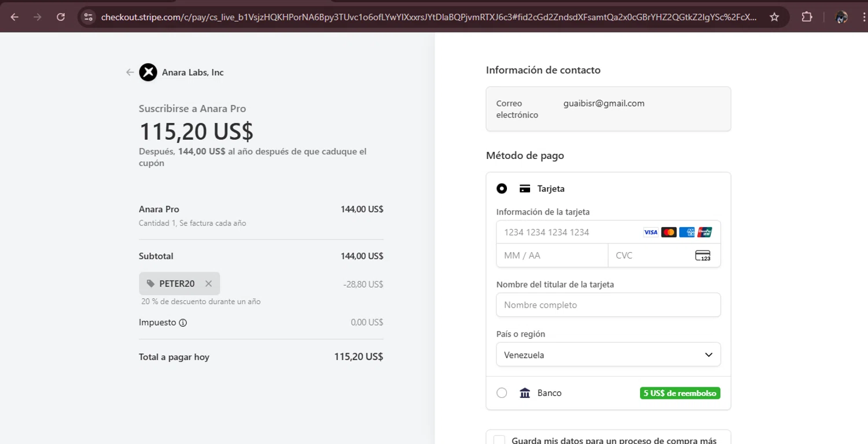Click the tag icon on PETER20 coupon
868x444 pixels.
coord(150,284)
